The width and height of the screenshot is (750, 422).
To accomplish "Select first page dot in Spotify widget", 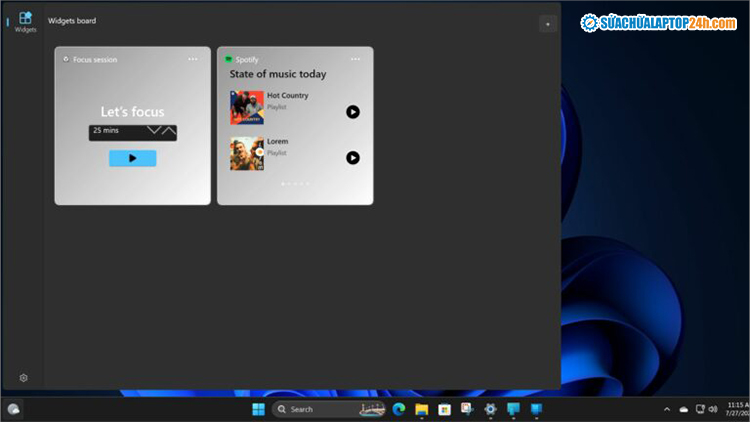I will (x=283, y=184).
